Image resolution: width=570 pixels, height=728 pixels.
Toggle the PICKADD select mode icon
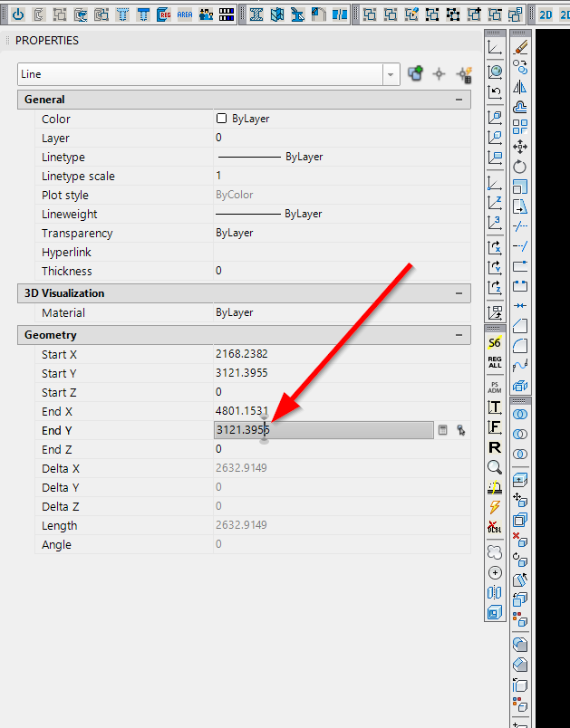(415, 73)
